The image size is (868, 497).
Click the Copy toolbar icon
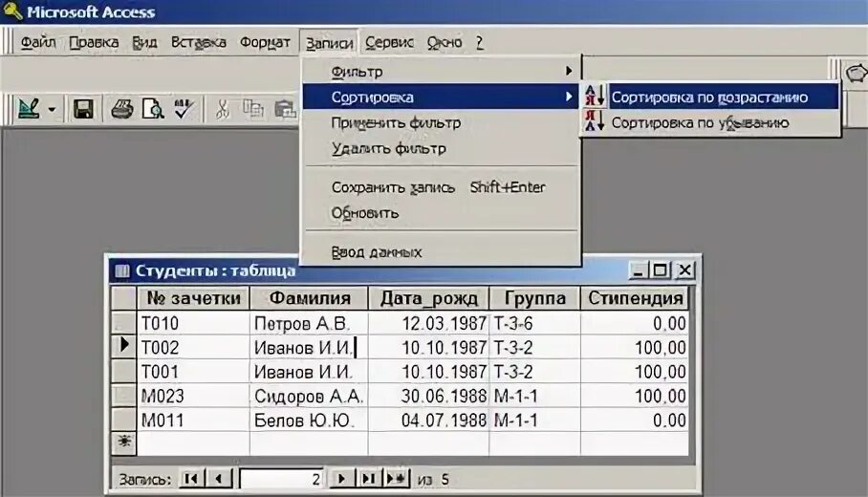pyautogui.click(x=253, y=109)
